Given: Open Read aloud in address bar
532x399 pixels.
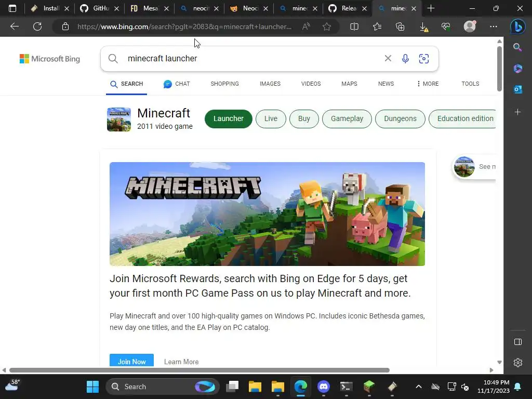Looking at the screenshot, I should coord(306,26).
